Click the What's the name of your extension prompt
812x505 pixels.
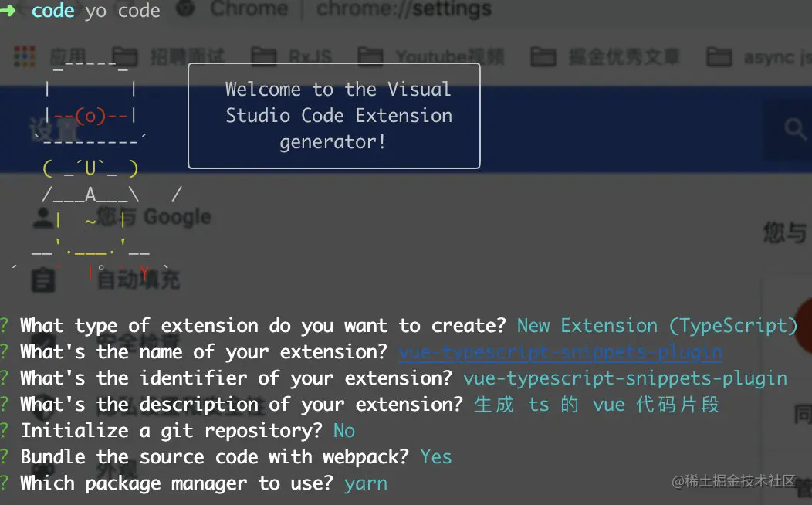click(204, 352)
